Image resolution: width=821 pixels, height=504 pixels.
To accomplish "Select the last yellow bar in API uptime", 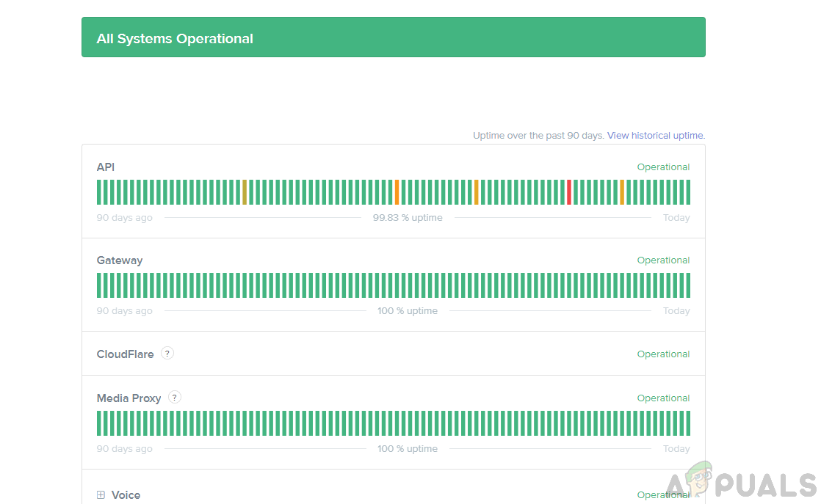I will [x=621, y=192].
